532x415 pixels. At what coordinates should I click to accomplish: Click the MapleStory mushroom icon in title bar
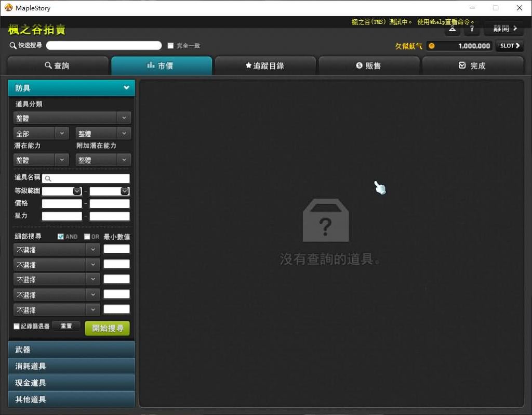[x=8, y=7]
